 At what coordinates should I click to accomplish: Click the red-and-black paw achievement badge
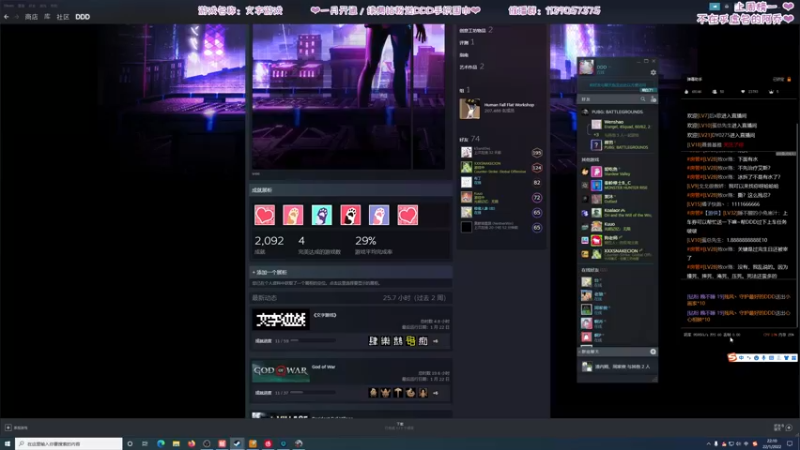pos(350,215)
